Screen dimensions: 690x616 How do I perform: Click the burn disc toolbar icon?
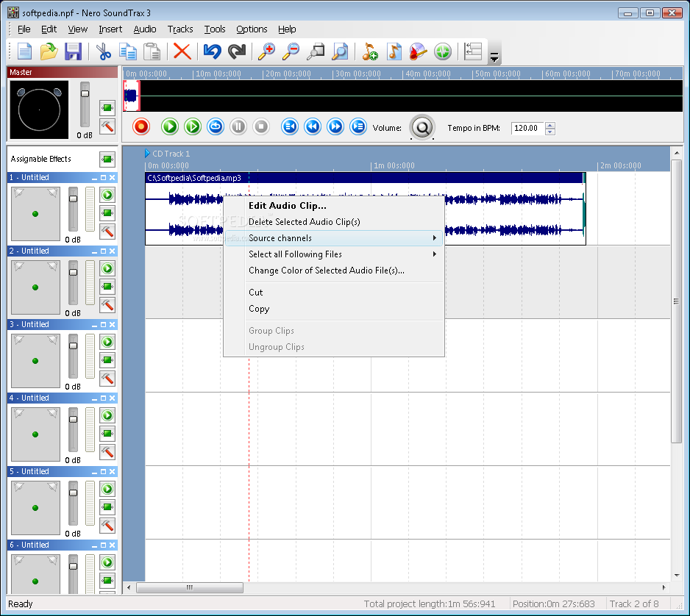418,51
